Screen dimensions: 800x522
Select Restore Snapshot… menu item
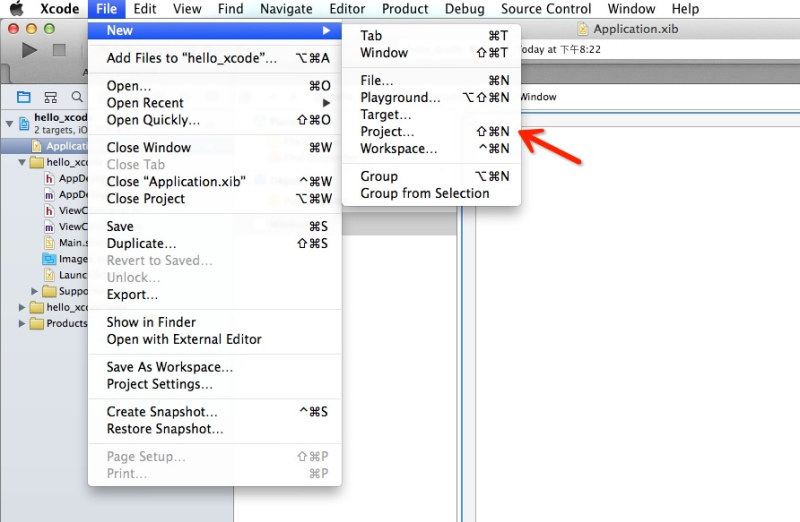coord(215,429)
